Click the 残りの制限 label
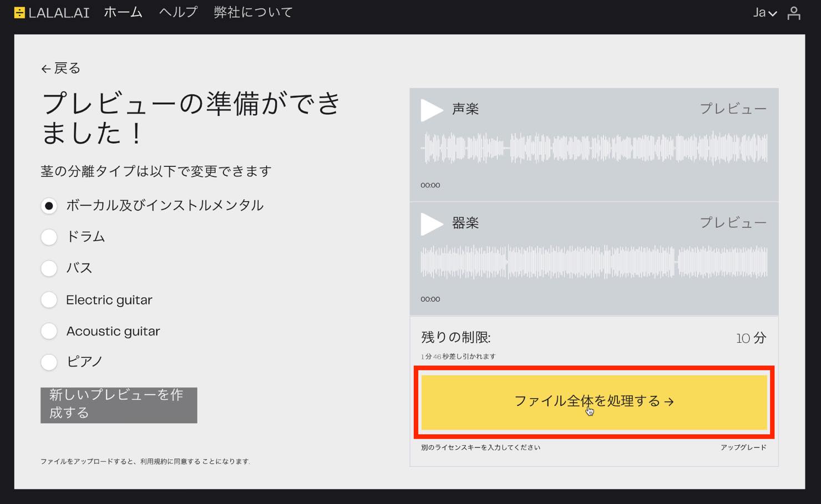This screenshot has width=821, height=504. coord(455,338)
